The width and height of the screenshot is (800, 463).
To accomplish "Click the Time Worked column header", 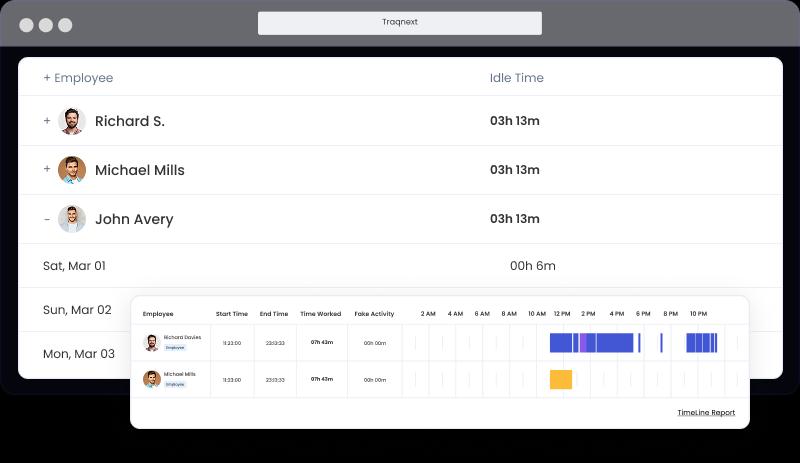I will (x=320, y=314).
